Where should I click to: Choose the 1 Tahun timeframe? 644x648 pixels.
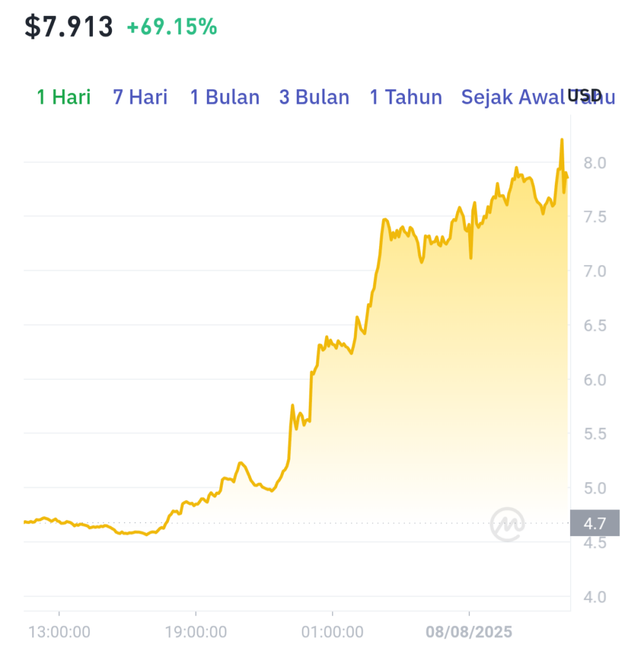[x=406, y=97]
